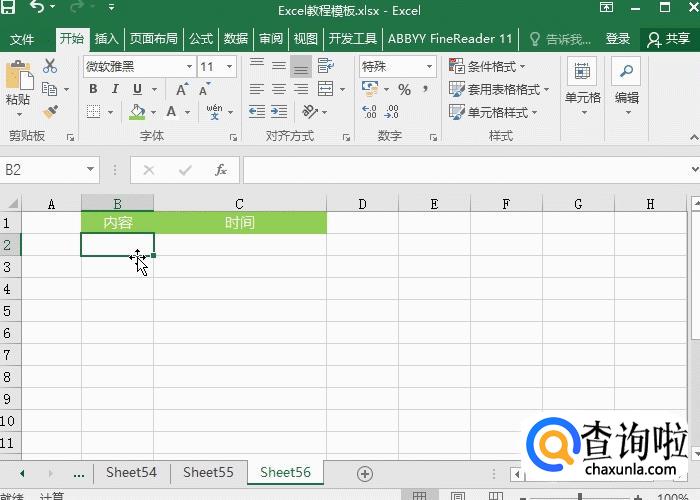This screenshot has height=500, width=700.
Task: Click the Insert Function fx icon
Action: point(221,170)
